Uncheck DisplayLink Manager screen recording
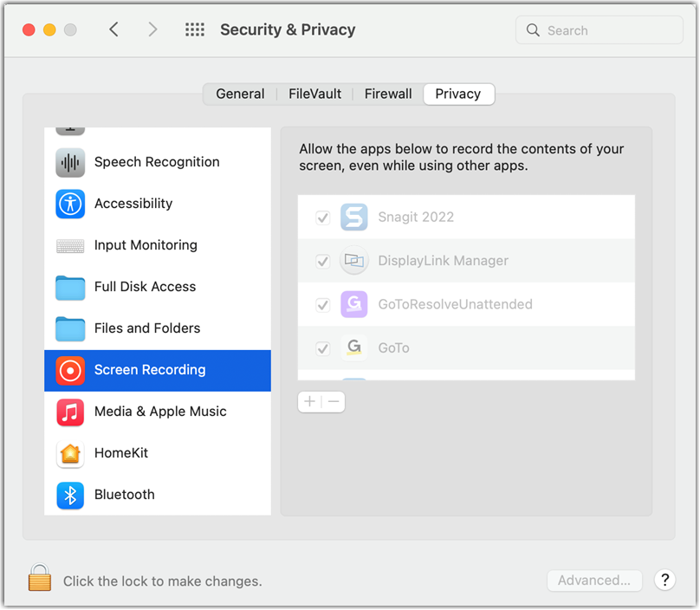 pyautogui.click(x=323, y=261)
